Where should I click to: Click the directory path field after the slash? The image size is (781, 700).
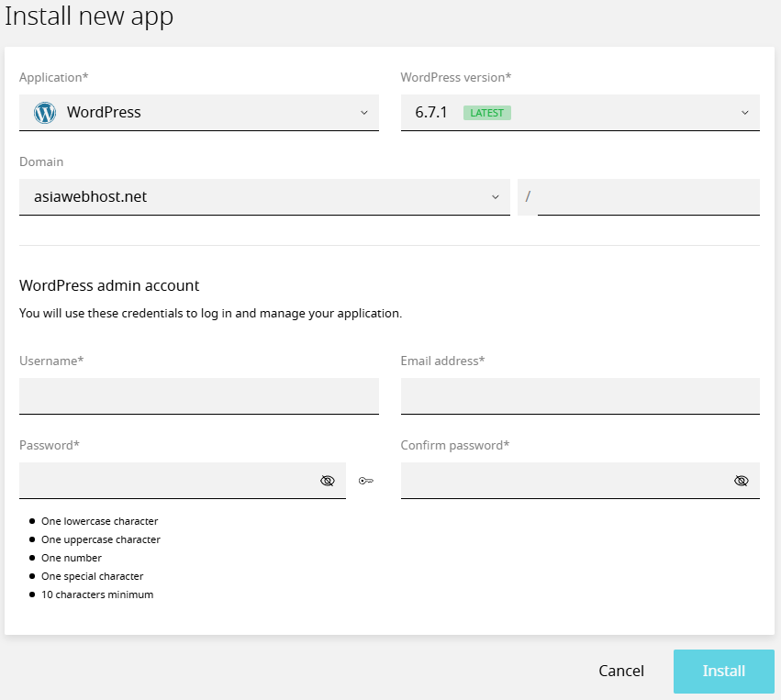(649, 196)
